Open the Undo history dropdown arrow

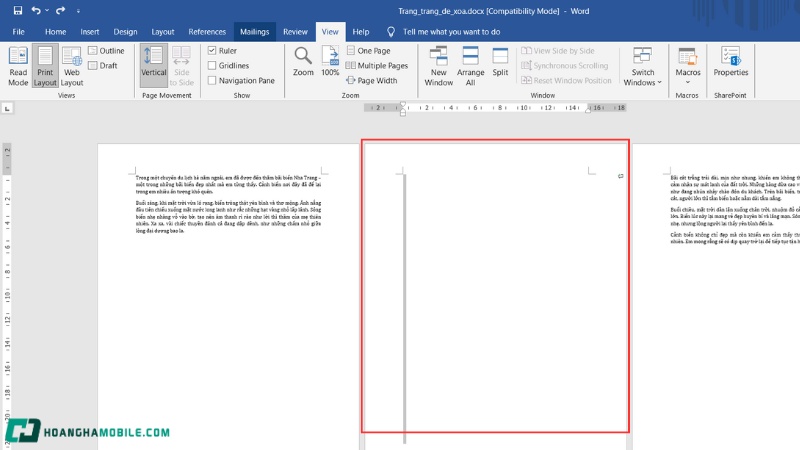[x=50, y=11]
